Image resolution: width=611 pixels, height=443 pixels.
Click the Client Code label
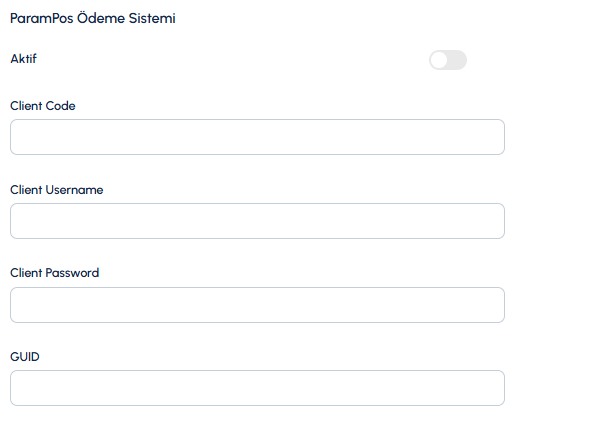click(x=43, y=105)
